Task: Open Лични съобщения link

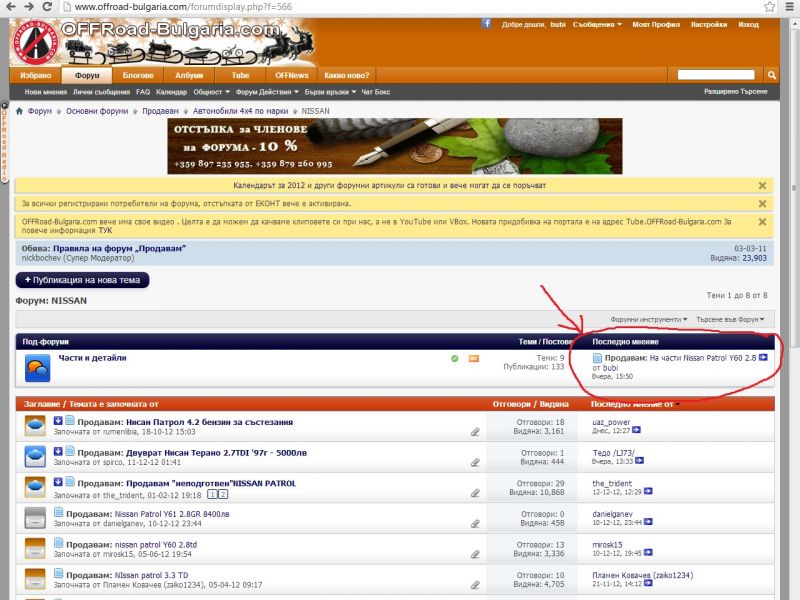Action: click(x=101, y=92)
